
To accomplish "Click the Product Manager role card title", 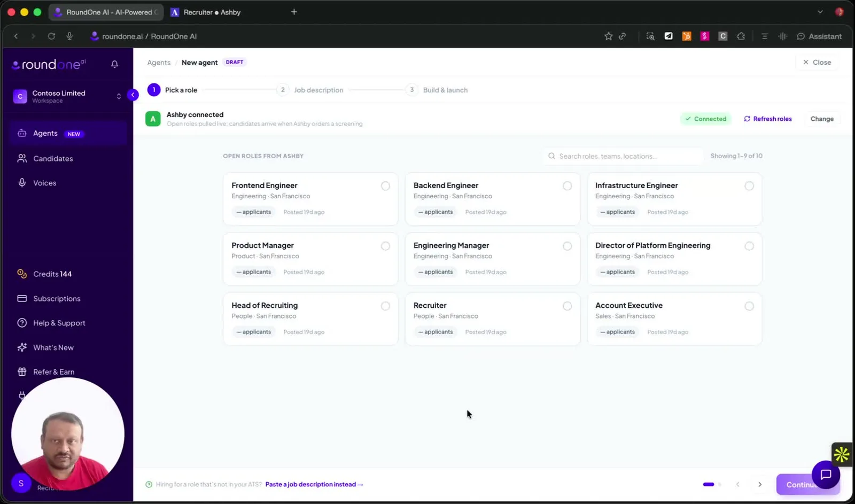I will (x=262, y=245).
